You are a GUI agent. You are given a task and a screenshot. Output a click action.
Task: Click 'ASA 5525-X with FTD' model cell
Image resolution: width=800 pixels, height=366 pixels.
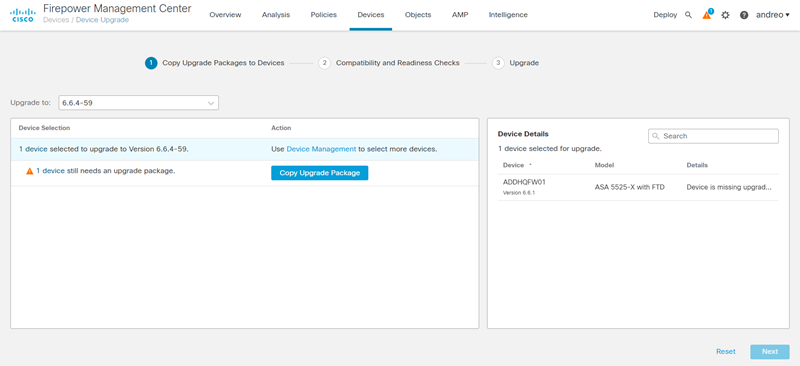(x=630, y=187)
